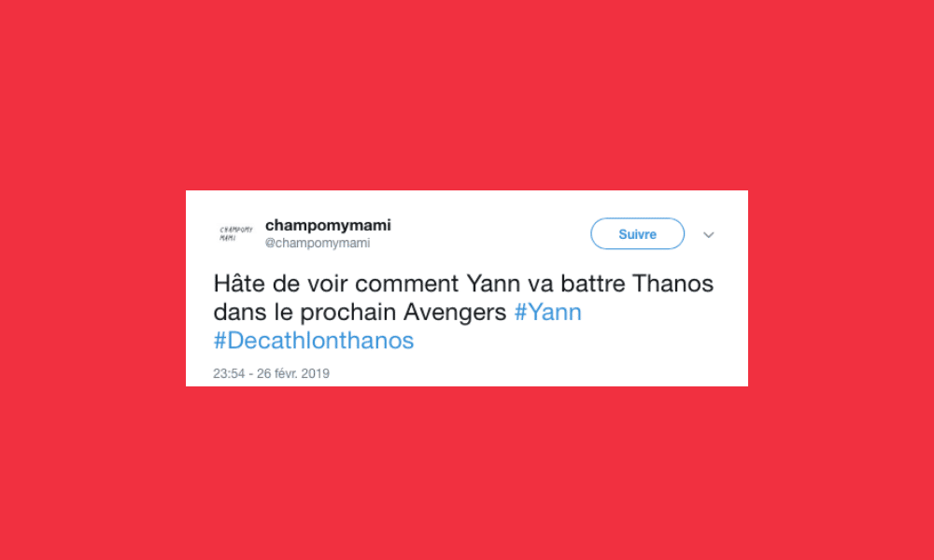Open the 23:54 tweet timestamp
Image resolution: width=934 pixels, height=560 pixels.
pos(229,373)
